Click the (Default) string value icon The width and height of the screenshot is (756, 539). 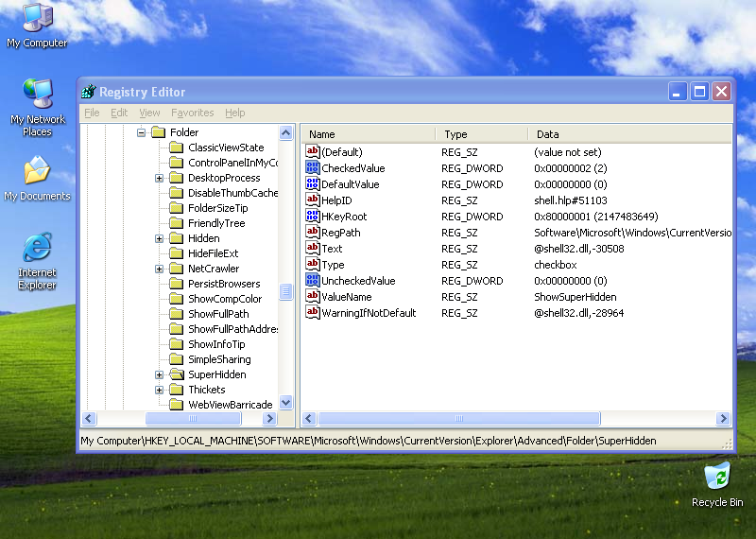313,151
